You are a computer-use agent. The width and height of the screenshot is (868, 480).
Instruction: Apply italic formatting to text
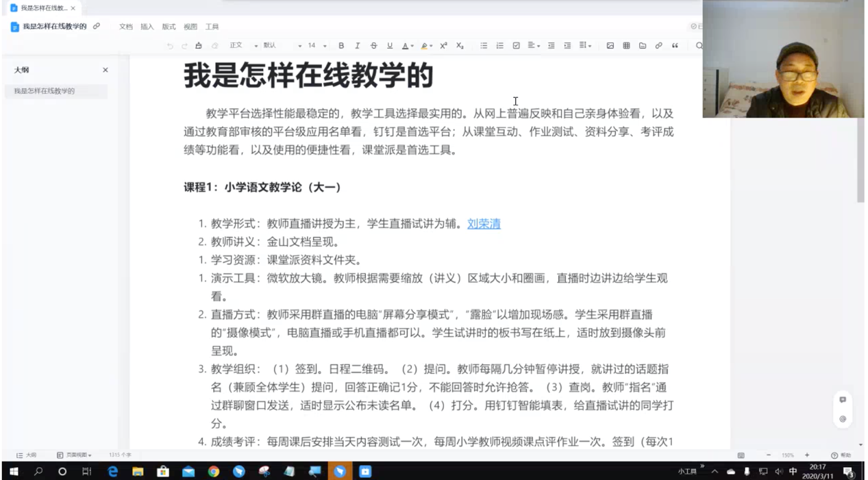357,46
